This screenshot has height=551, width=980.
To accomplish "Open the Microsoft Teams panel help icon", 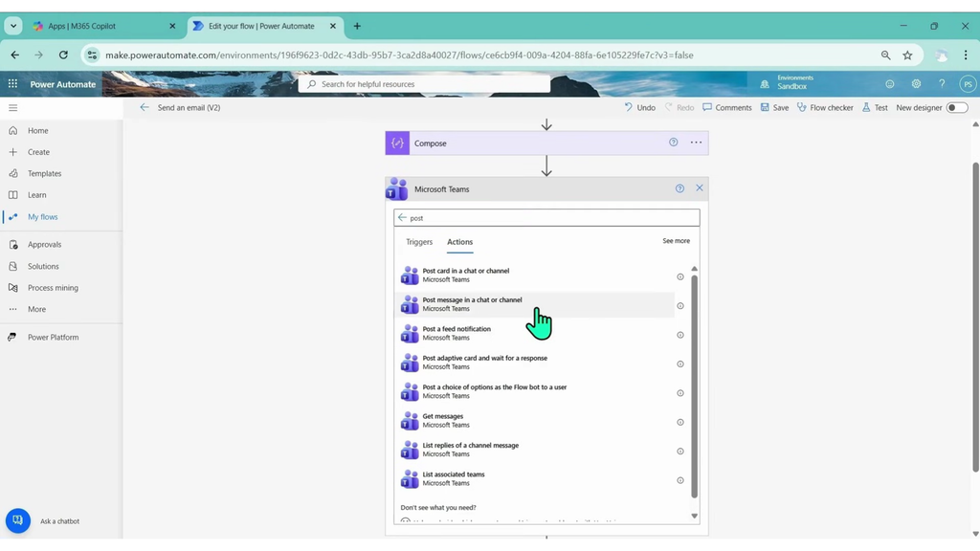I will coord(679,188).
